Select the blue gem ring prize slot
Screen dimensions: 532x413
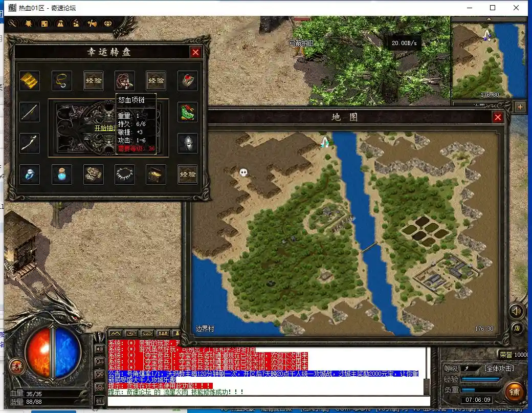[30, 175]
